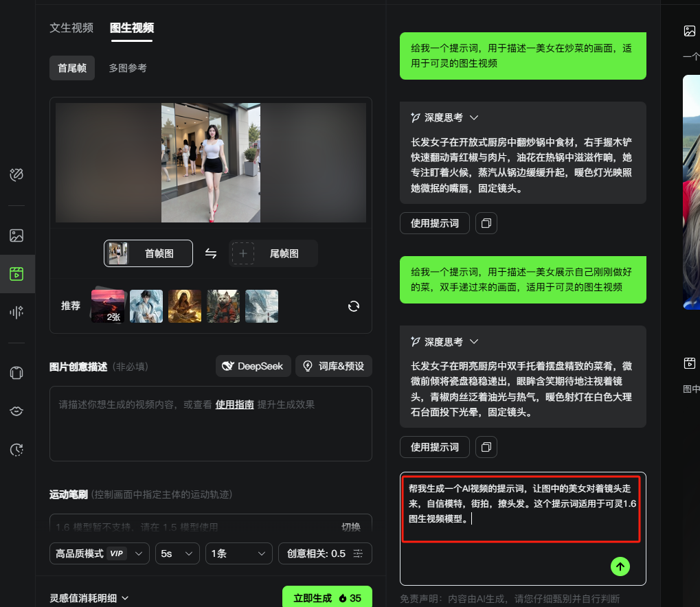Select the audio waveform icon in sidebar
This screenshot has width=700, height=607.
17,312
